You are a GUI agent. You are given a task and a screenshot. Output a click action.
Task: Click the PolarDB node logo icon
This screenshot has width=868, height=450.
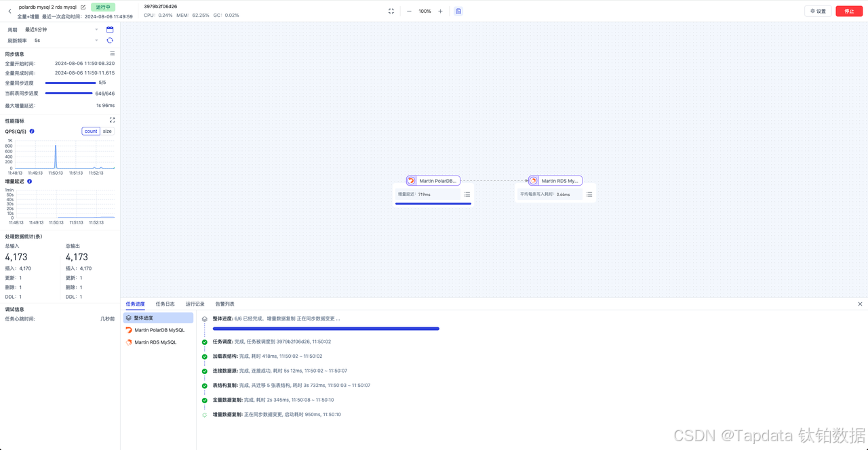click(411, 181)
